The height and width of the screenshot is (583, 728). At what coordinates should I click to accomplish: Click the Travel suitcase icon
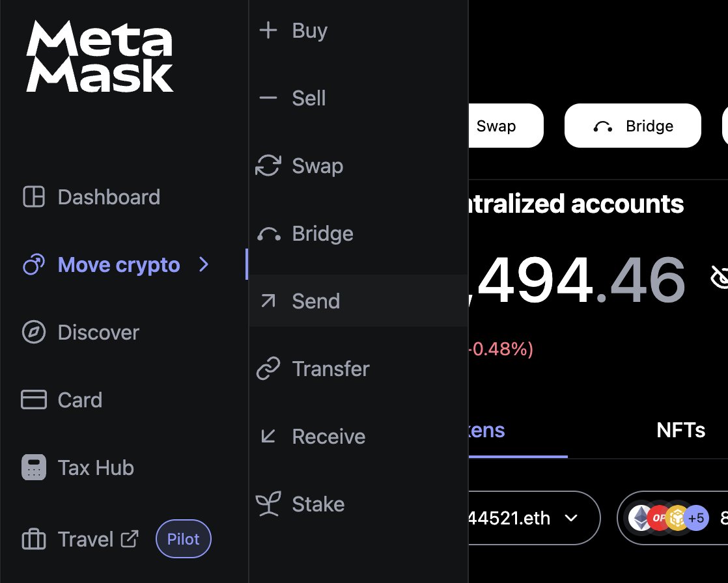(x=34, y=539)
